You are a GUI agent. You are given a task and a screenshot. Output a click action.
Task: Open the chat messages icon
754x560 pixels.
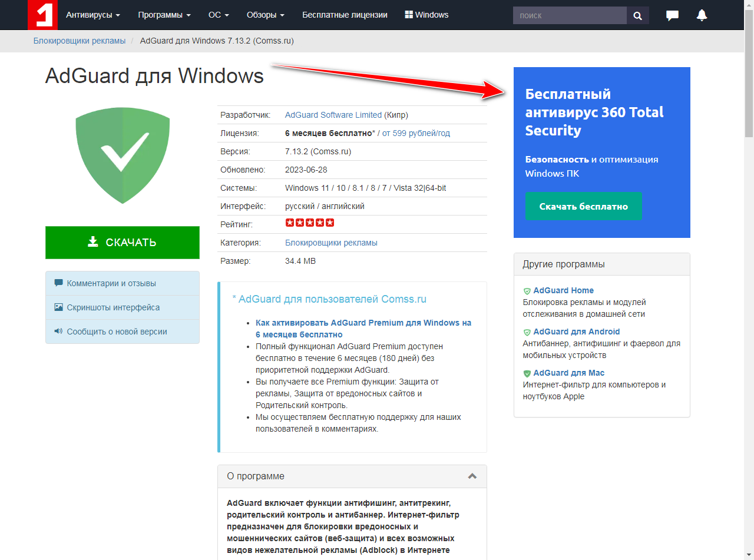pos(672,15)
